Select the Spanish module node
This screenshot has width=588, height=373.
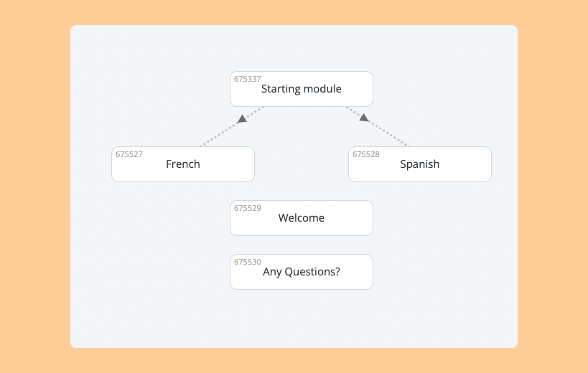[x=420, y=164]
